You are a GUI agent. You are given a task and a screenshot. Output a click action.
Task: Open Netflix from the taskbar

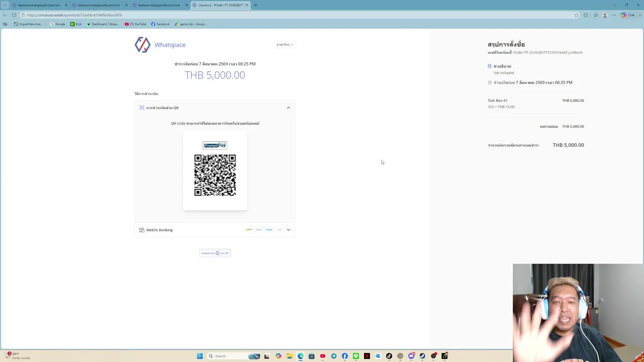point(367,356)
